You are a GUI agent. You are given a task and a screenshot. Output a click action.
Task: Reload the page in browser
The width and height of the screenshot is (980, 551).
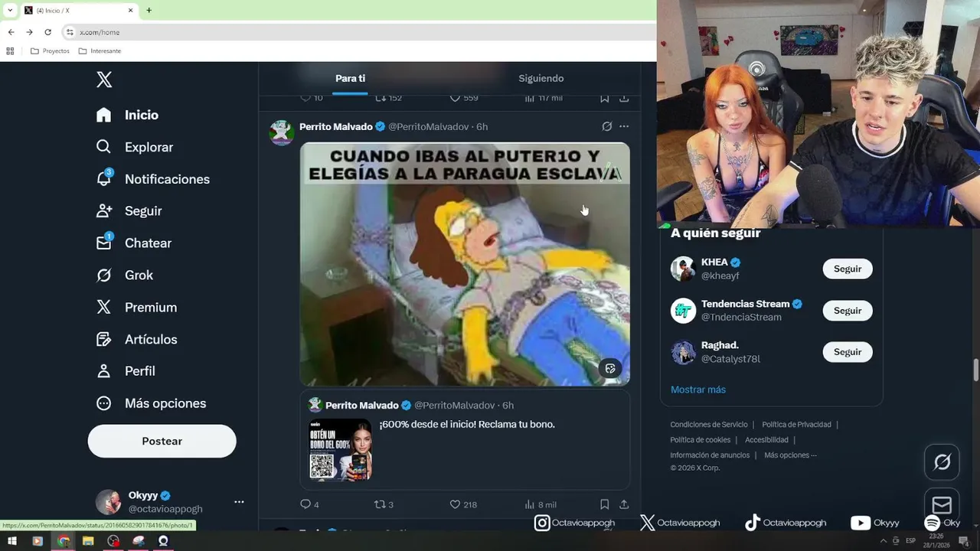47,32
